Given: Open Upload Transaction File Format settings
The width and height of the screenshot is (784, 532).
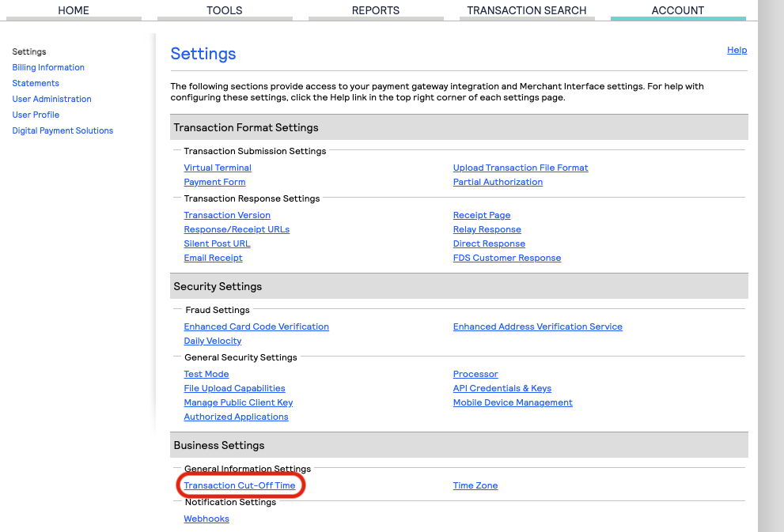Looking at the screenshot, I should point(520,168).
